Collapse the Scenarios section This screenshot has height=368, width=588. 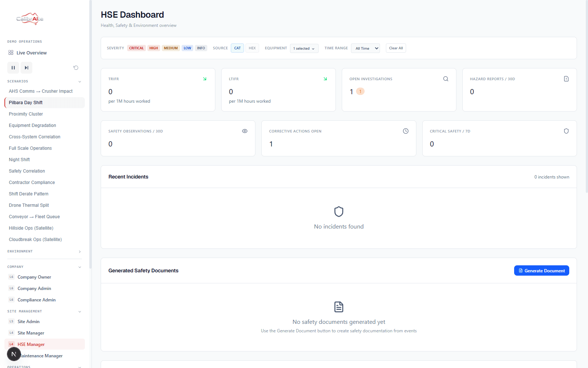[x=80, y=81]
